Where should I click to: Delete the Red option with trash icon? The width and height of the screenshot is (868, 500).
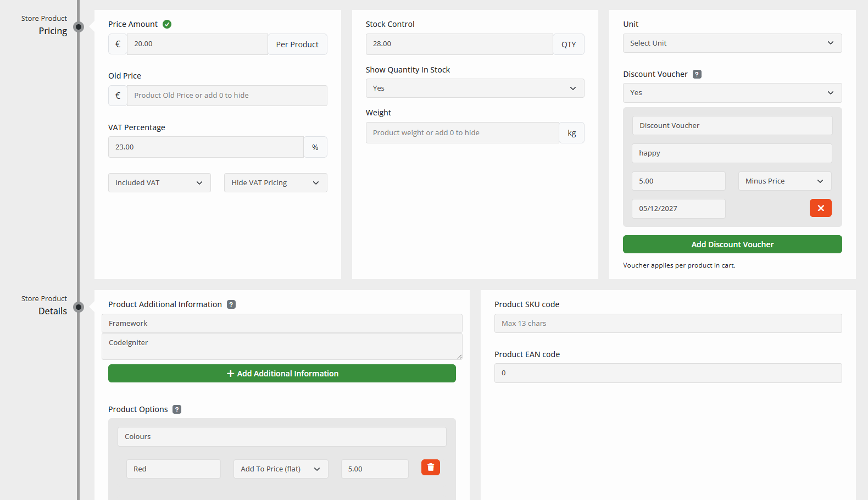431,468
